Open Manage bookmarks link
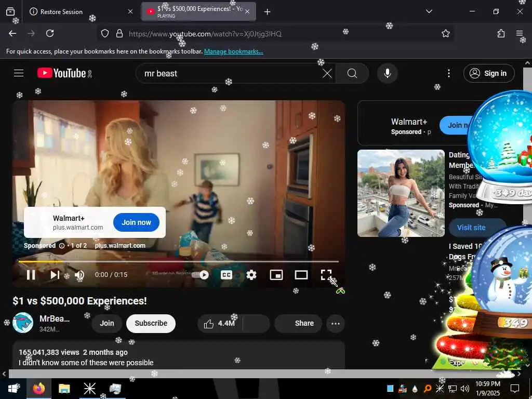 pyautogui.click(x=233, y=51)
